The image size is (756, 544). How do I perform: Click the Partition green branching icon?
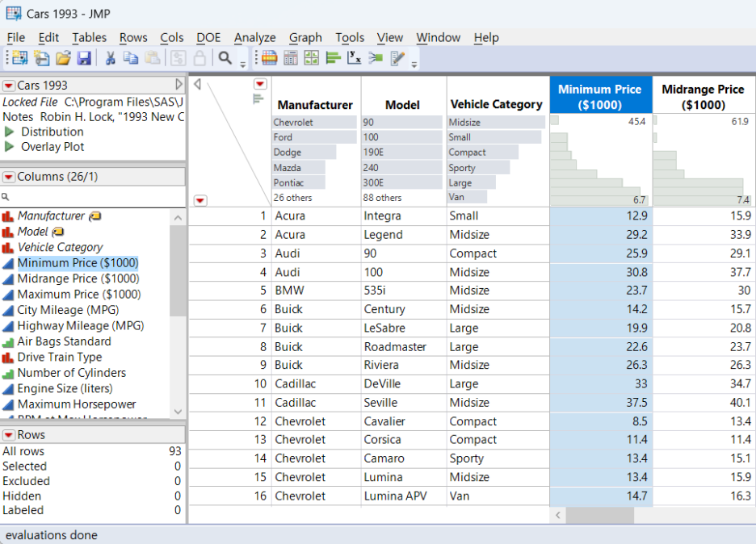click(x=376, y=58)
